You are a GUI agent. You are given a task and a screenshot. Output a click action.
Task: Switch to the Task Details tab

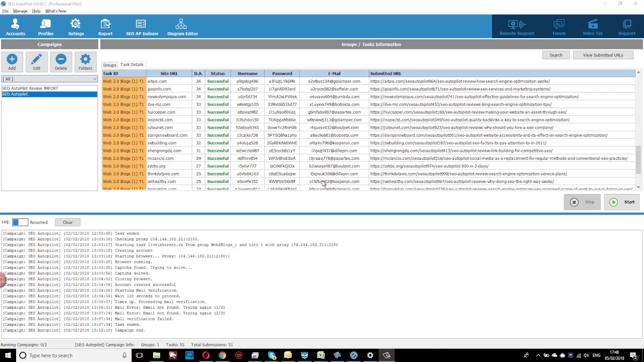click(x=132, y=65)
